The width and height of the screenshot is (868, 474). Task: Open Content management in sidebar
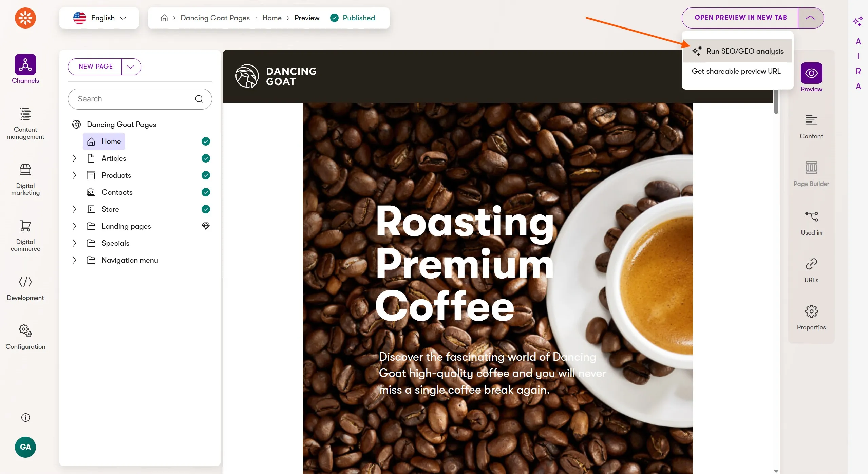[25, 115]
